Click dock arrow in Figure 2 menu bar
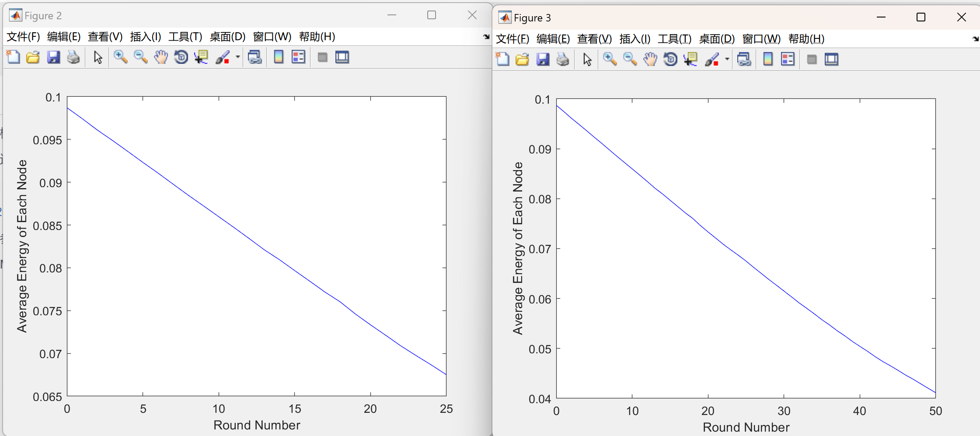This screenshot has width=980, height=436. (486, 37)
